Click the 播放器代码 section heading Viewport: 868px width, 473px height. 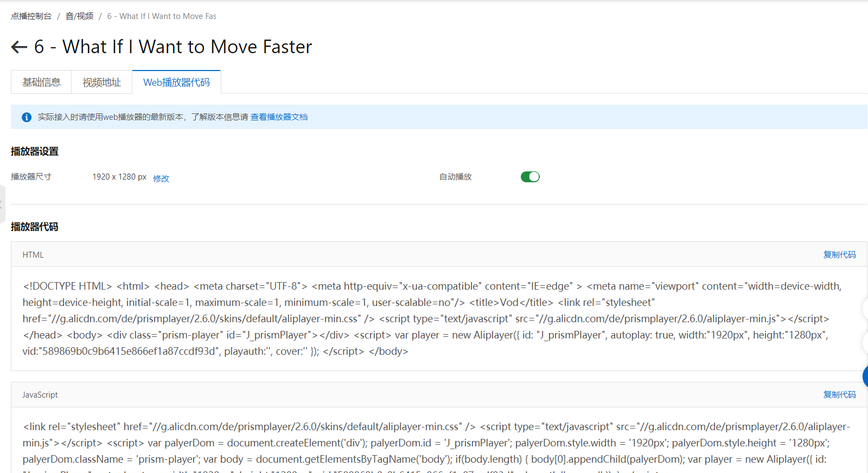(x=35, y=227)
